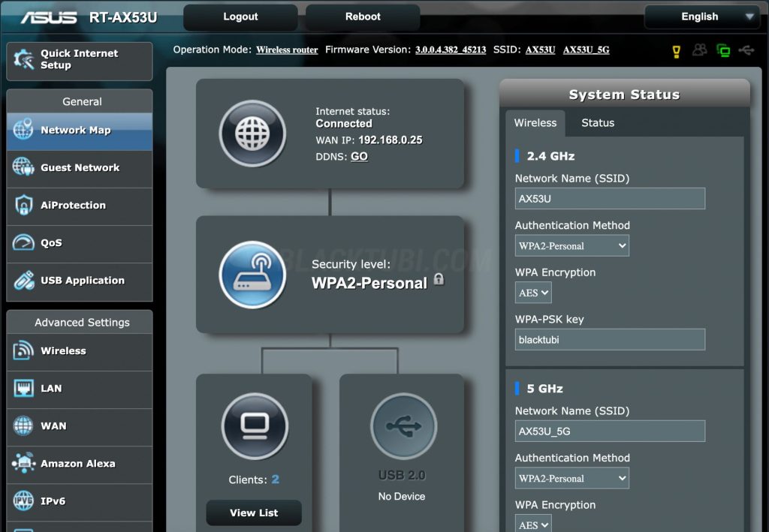This screenshot has height=532, width=769.
Task: Click the AX53U SSID link in header
Action: (541, 50)
